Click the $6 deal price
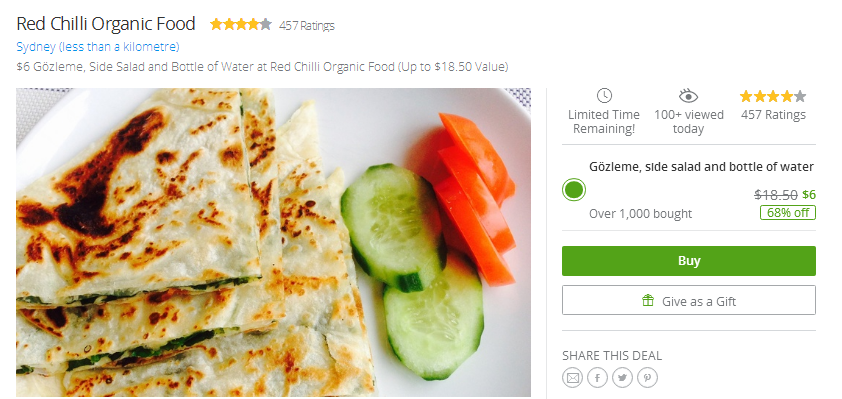The height and width of the screenshot is (399, 842). pyautogui.click(x=809, y=194)
